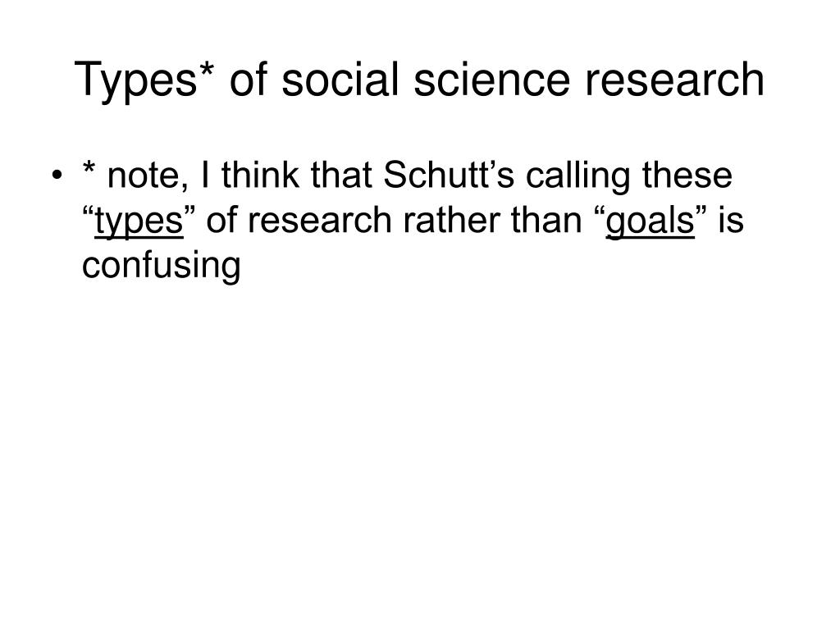Click "Types*" in the slide title
The width and height of the screenshot is (840, 630).
pyautogui.click(x=144, y=80)
